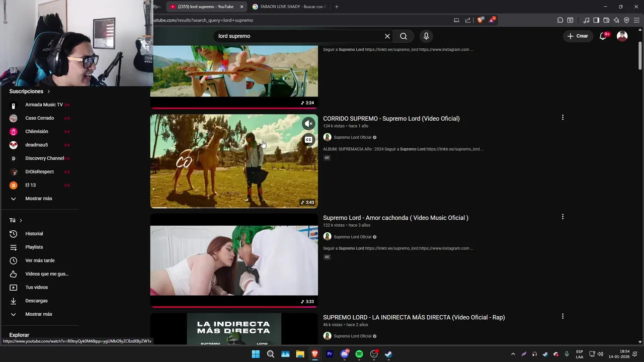
Task: Open DrDisRespect channel
Action: pos(40,172)
